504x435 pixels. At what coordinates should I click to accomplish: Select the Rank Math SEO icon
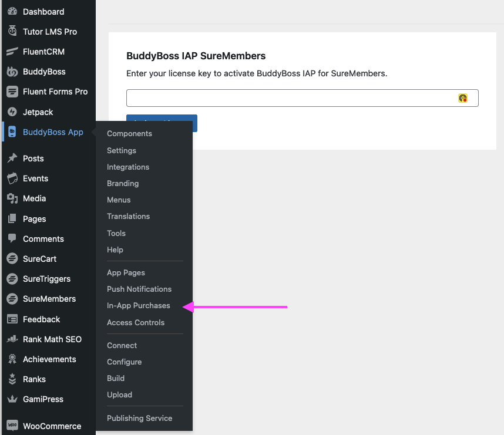click(12, 339)
